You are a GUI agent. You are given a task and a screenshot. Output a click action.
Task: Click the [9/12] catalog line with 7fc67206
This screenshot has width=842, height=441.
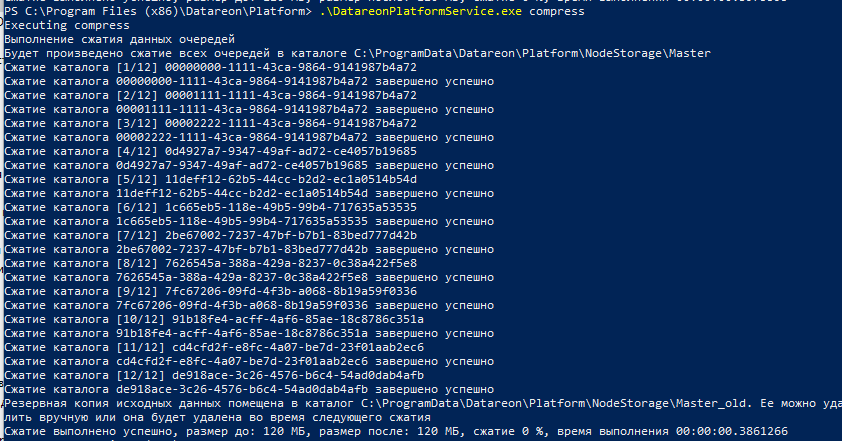[x=210, y=291]
